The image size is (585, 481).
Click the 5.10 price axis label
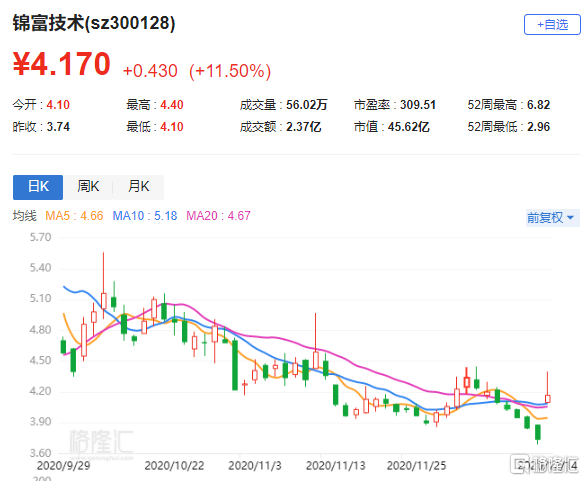(x=40, y=299)
